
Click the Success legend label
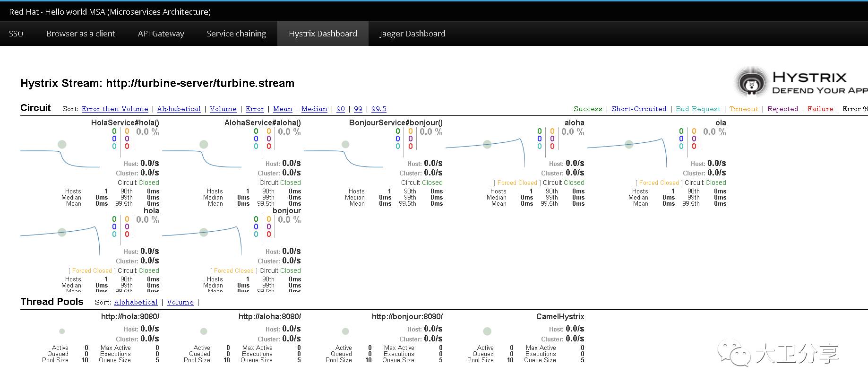tap(588, 109)
